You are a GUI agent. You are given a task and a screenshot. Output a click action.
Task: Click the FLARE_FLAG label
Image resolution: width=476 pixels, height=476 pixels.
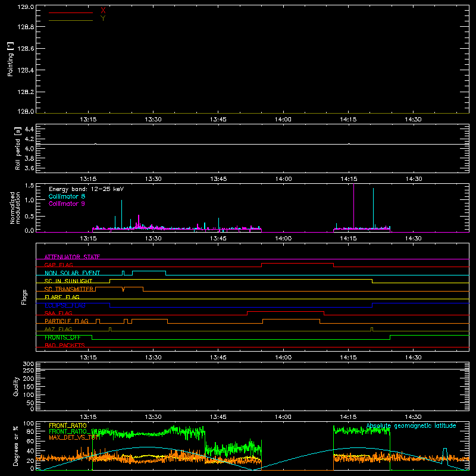[62, 297]
